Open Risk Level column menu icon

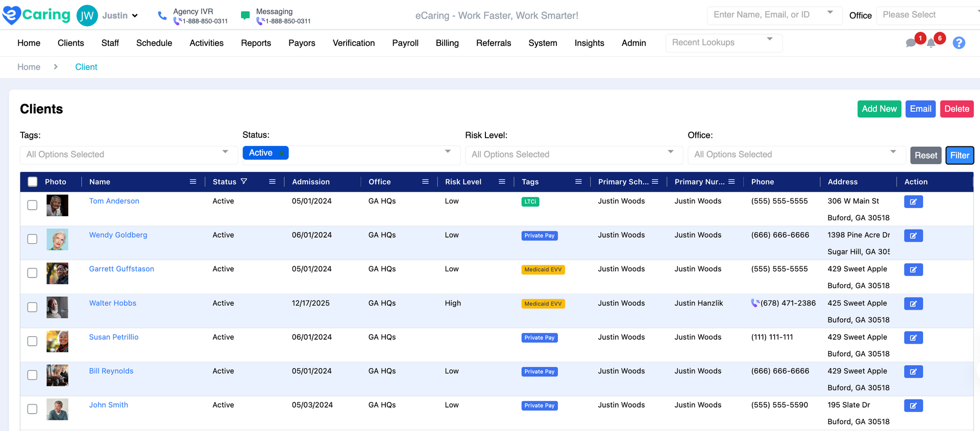pyautogui.click(x=502, y=182)
